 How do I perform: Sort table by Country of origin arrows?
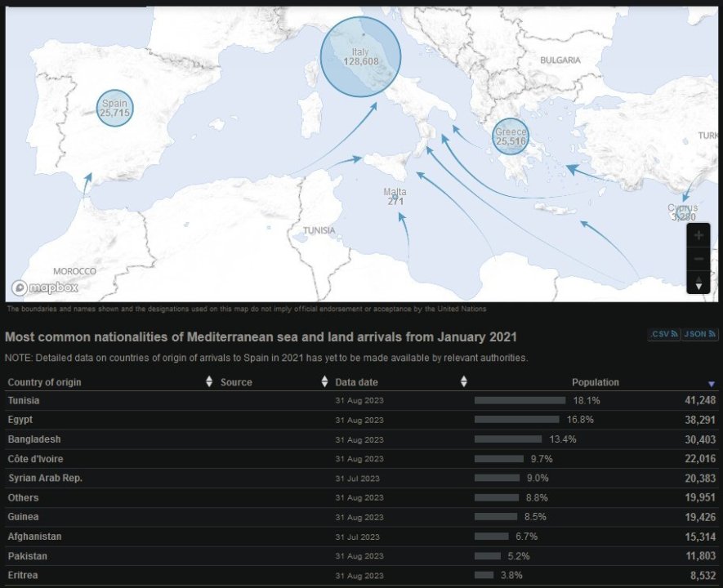coord(209,382)
